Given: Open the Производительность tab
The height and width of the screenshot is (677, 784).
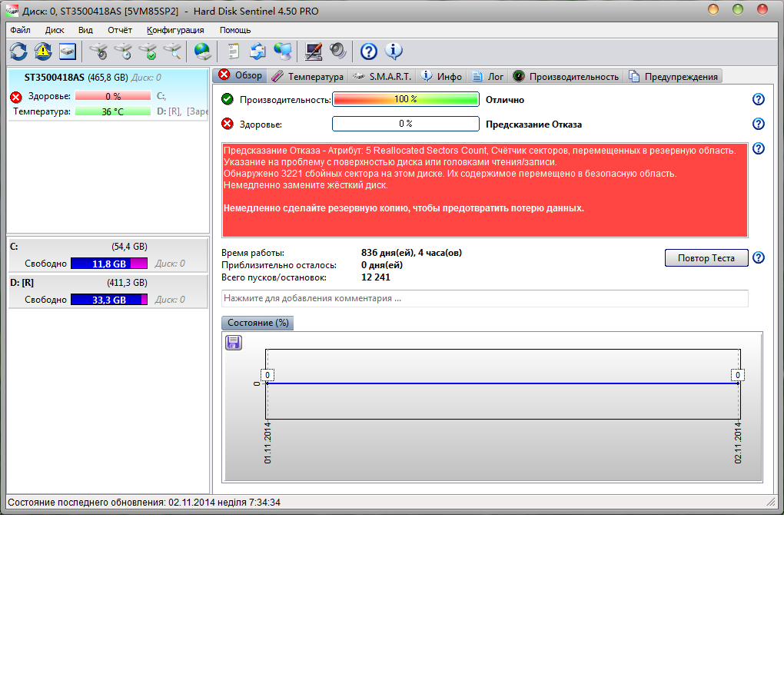Looking at the screenshot, I should coord(566,76).
